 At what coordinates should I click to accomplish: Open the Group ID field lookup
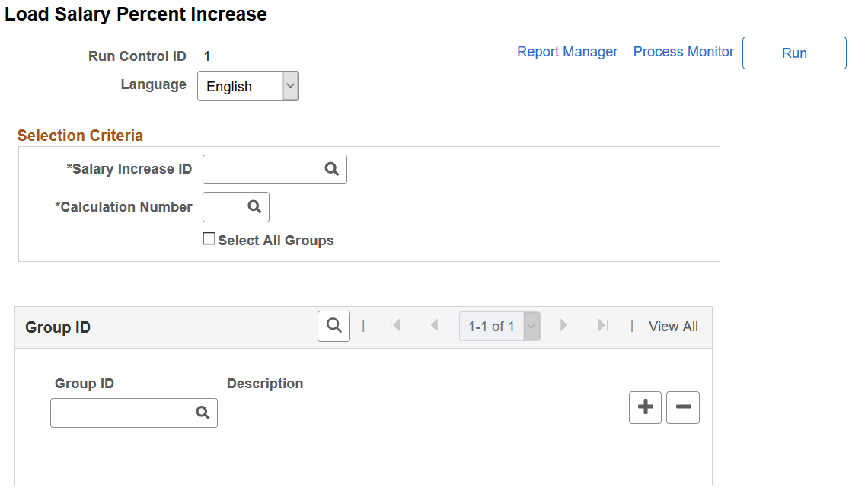(203, 413)
